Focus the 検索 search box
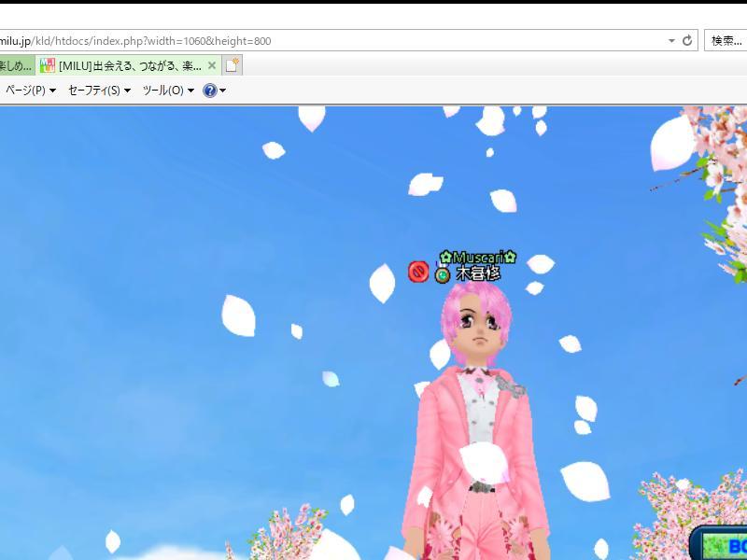Screen dimensions: 747x560 726,41
